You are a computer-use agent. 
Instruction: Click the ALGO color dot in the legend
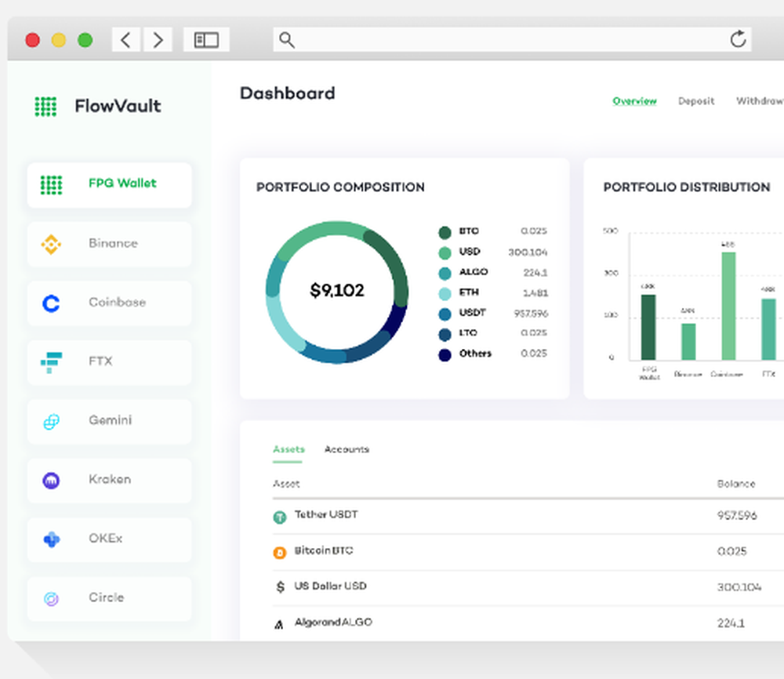pyautogui.click(x=445, y=274)
